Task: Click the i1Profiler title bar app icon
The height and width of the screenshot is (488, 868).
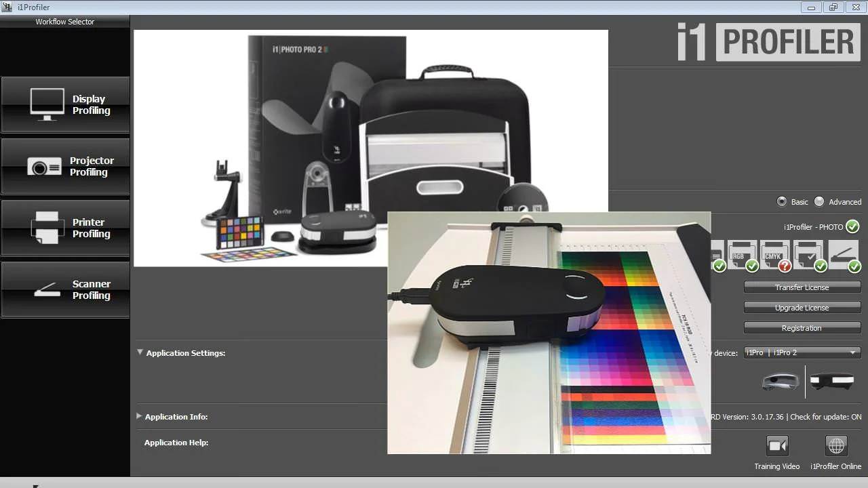Action: click(x=7, y=7)
